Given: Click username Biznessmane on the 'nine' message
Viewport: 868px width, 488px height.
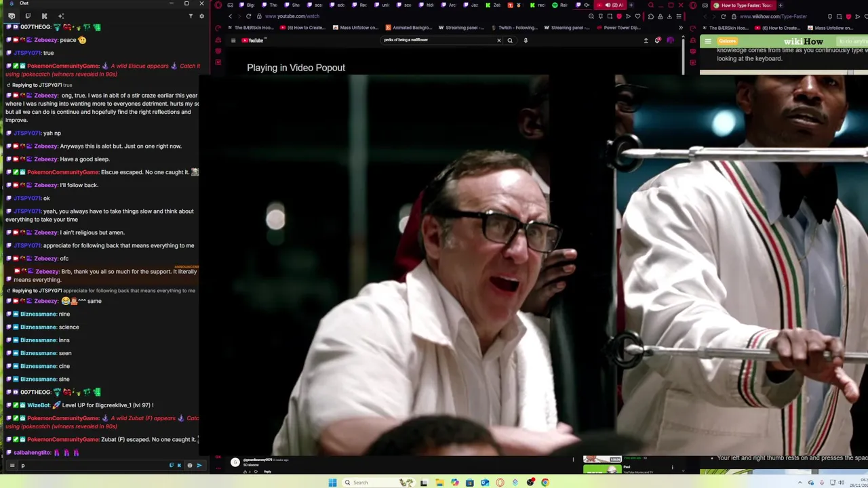Looking at the screenshot, I should pyautogui.click(x=39, y=314).
